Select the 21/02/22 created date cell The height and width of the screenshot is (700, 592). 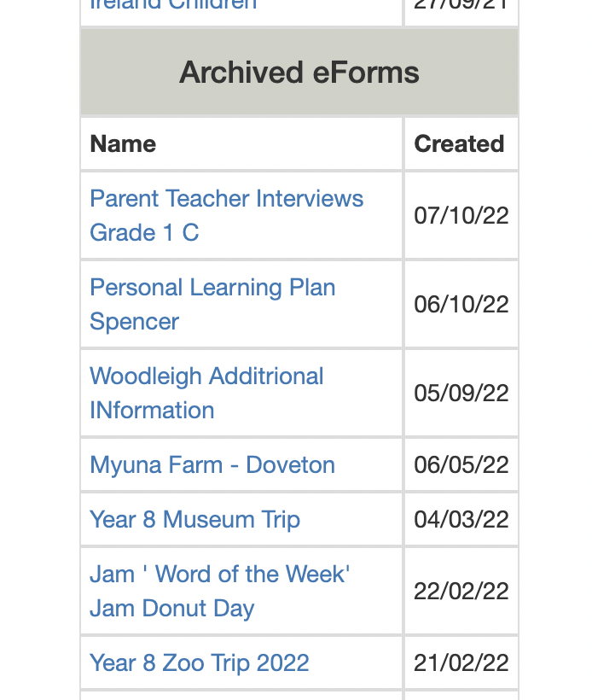[461, 663]
